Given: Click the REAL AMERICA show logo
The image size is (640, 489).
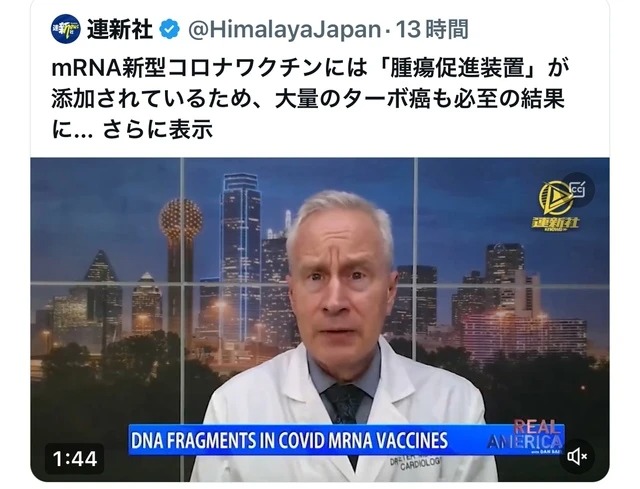Looking at the screenshot, I should point(527,437).
